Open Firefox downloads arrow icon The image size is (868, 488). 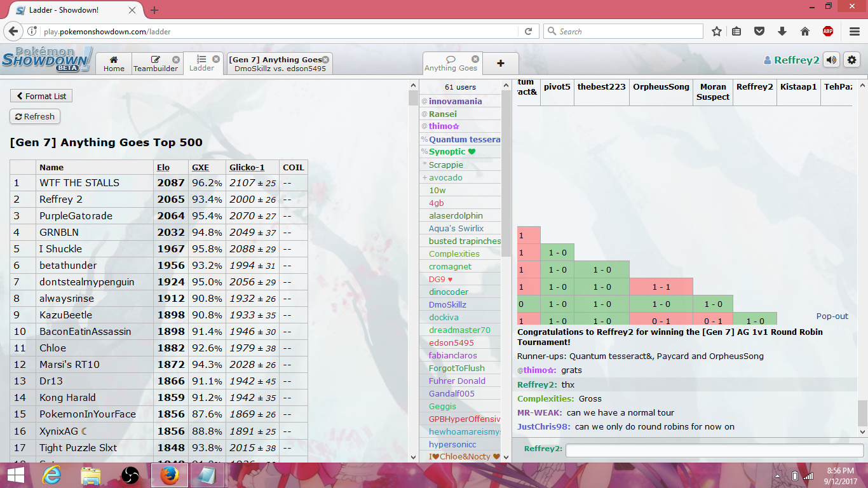click(x=782, y=31)
